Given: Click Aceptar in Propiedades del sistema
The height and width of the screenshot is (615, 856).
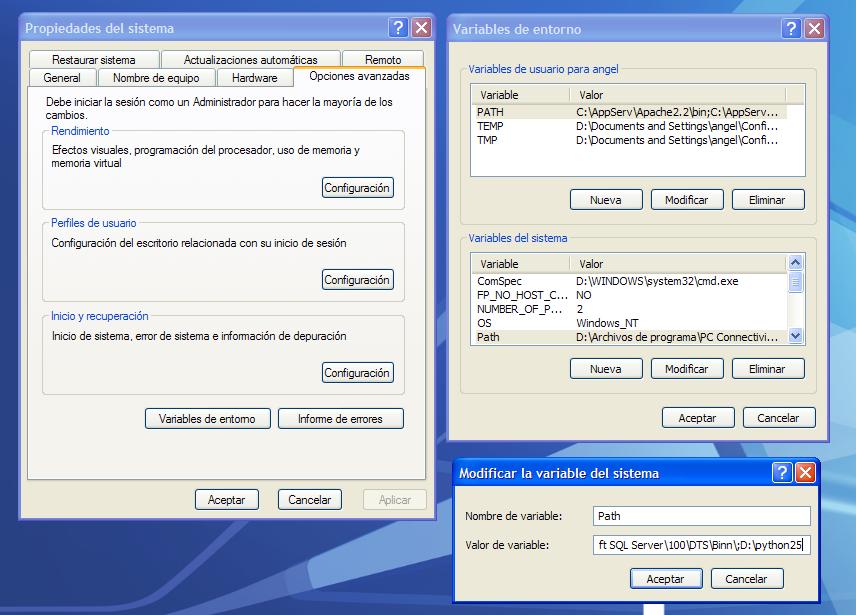Looking at the screenshot, I should pos(227,499).
